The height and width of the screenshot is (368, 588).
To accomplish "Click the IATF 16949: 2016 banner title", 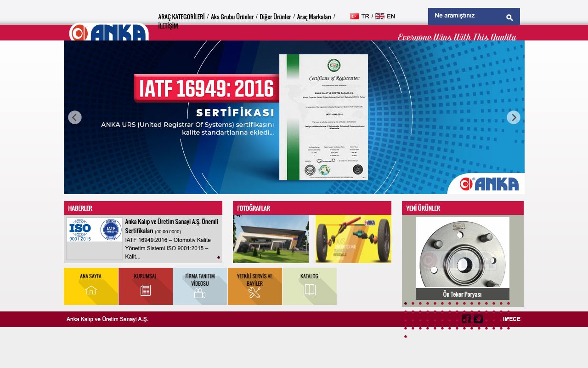I will click(x=206, y=88).
